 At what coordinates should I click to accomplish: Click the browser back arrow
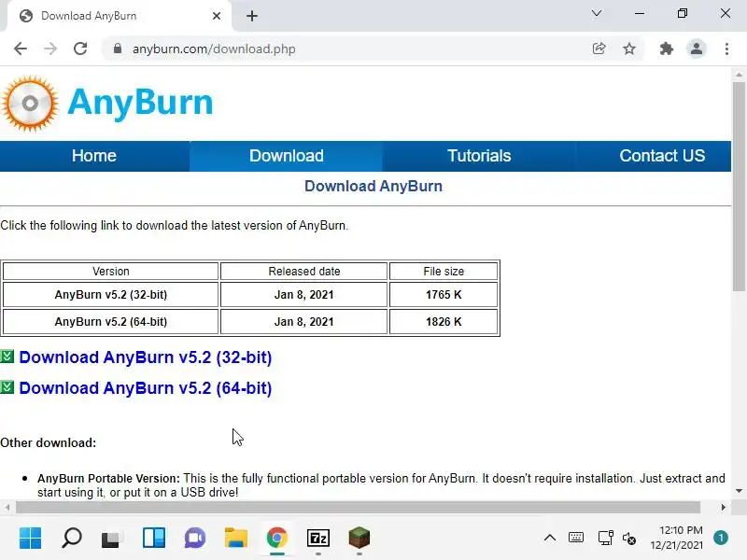pos(21,49)
